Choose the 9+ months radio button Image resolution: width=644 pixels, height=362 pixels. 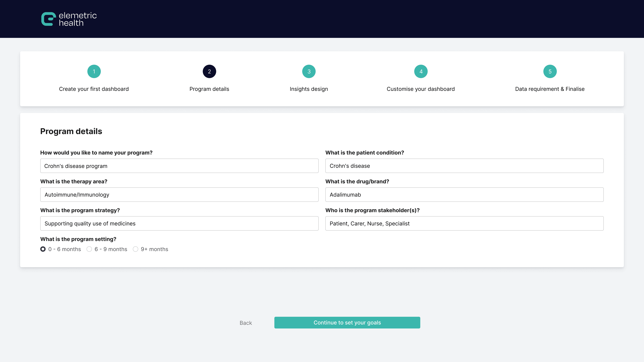pos(136,249)
